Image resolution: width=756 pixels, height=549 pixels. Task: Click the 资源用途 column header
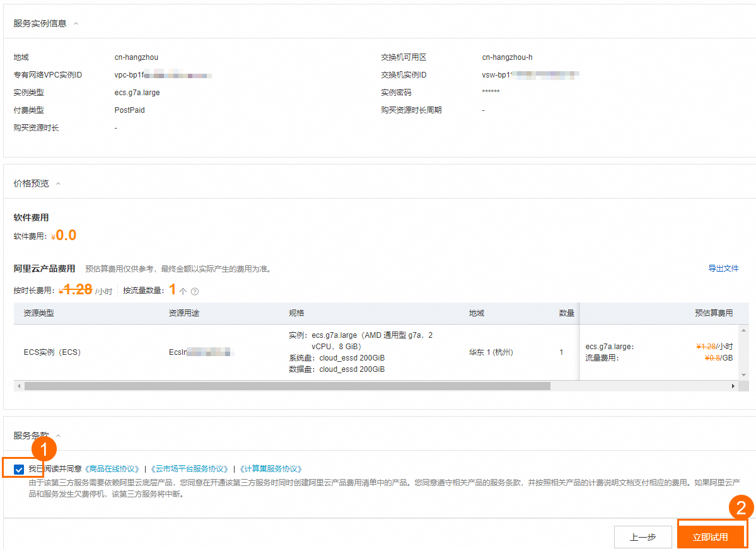[x=183, y=313]
